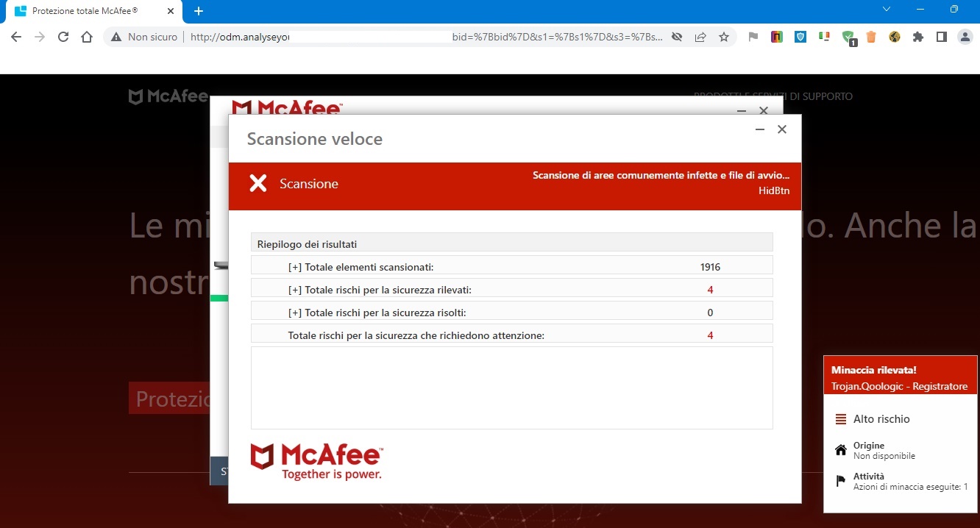Select the 'Protezione totale McAfee' tab
The image size is (980, 528).
click(94, 11)
